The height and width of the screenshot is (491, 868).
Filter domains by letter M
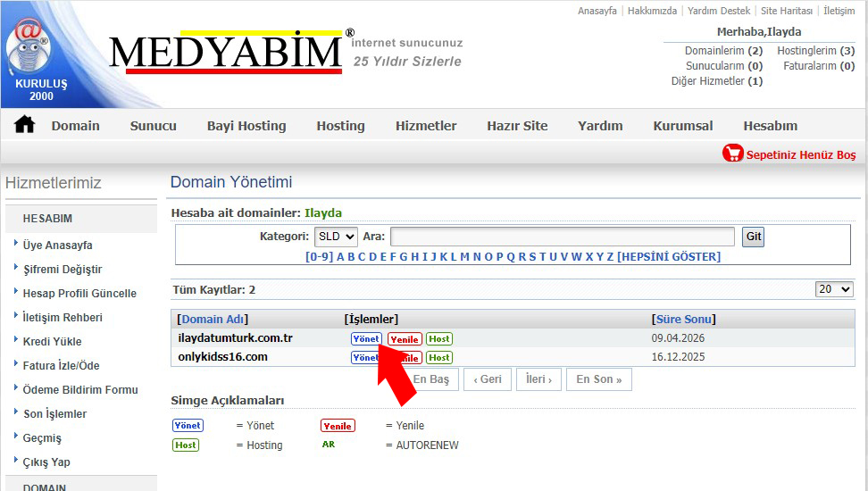[x=464, y=257]
